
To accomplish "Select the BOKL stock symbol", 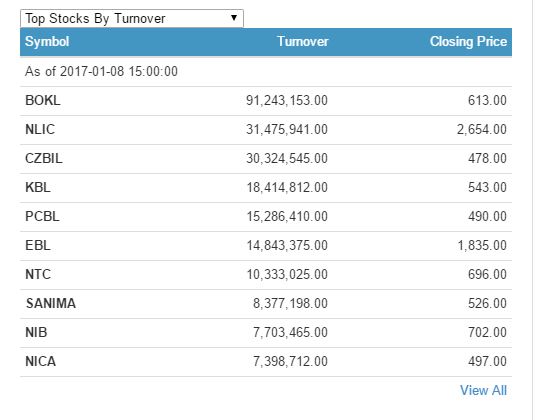I will coord(43,100).
